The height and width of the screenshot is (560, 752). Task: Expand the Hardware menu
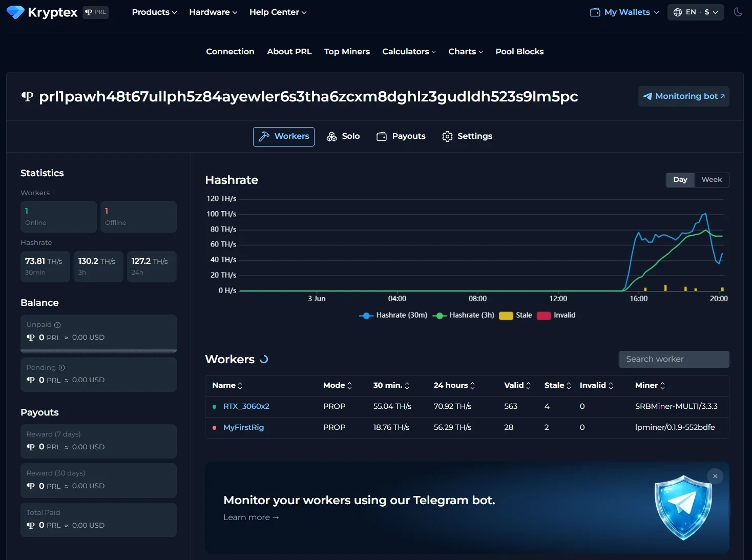pos(213,12)
